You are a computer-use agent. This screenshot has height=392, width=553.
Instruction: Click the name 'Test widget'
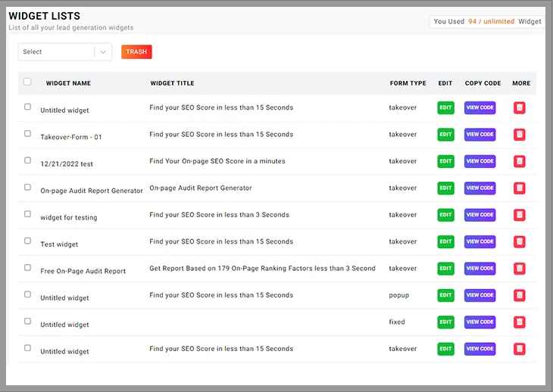tap(59, 244)
